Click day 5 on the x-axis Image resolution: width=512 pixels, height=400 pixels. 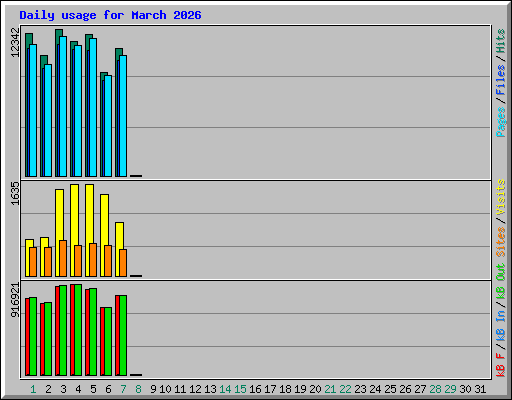point(93,389)
